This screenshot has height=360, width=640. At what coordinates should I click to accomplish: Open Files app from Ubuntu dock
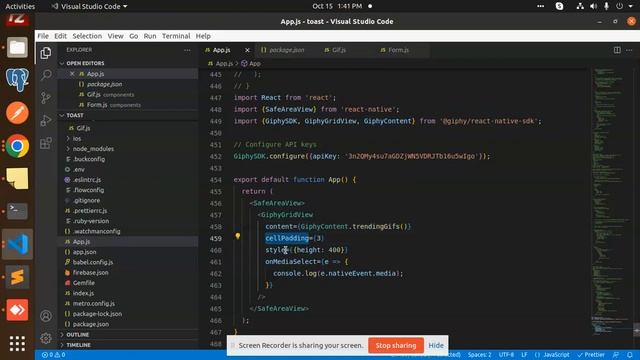coord(17,47)
